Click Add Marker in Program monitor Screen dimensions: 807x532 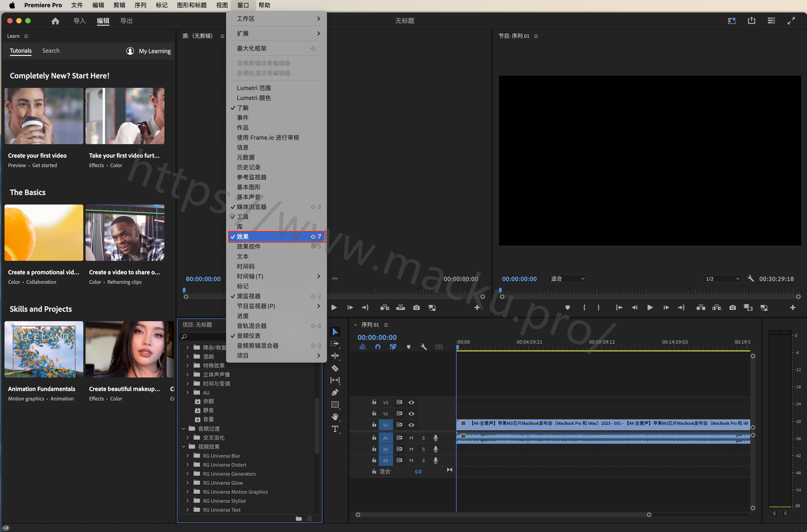pos(567,307)
